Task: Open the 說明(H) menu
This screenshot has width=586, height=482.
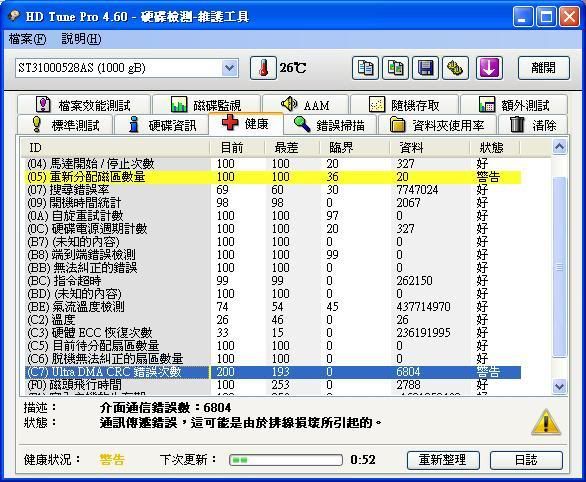Action: 81,39
